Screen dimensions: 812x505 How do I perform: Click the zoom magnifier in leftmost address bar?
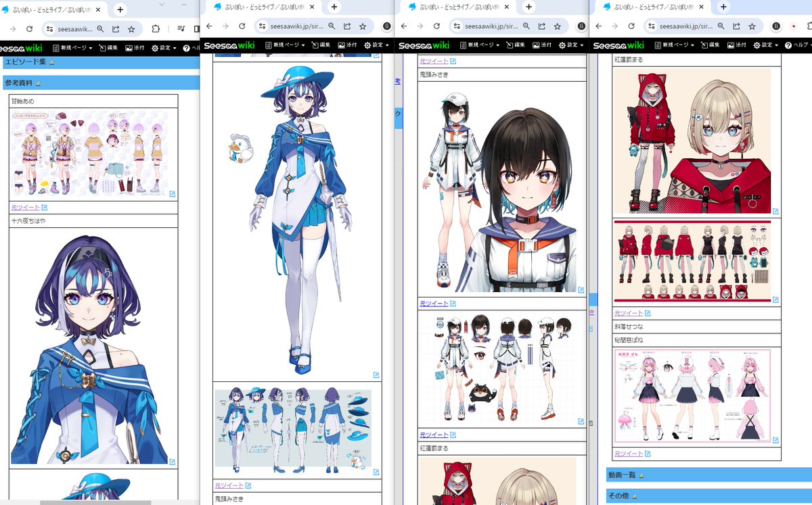100,29
